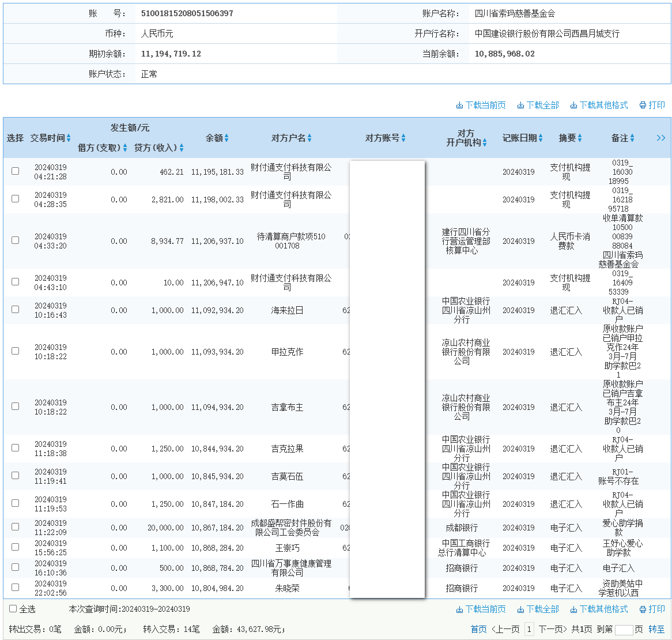
Task: Click 上一页 previous page link
Action: (x=505, y=629)
